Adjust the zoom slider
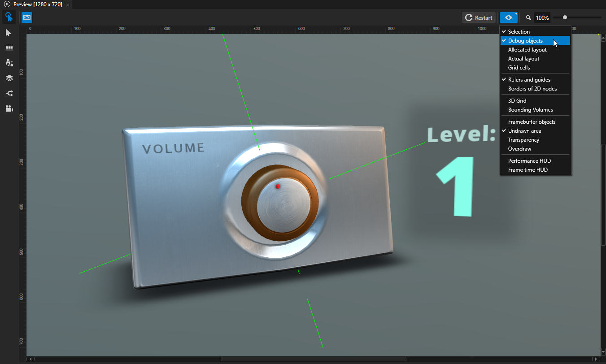The image size is (606, 364). 565,17
